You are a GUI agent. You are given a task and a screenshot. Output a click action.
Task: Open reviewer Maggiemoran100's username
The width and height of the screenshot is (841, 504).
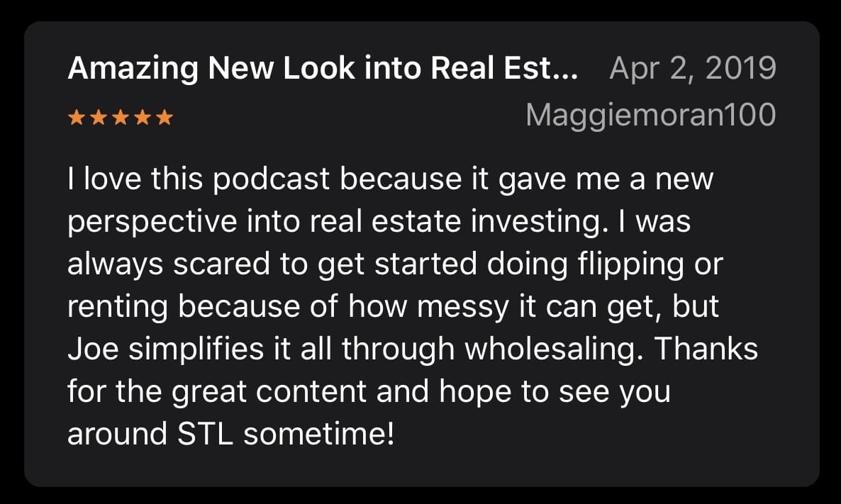point(650,116)
